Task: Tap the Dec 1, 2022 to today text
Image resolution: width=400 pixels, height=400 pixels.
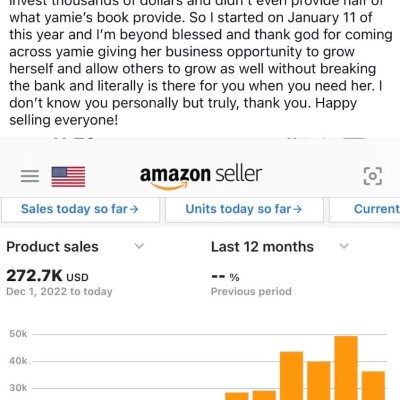Action: tap(59, 292)
